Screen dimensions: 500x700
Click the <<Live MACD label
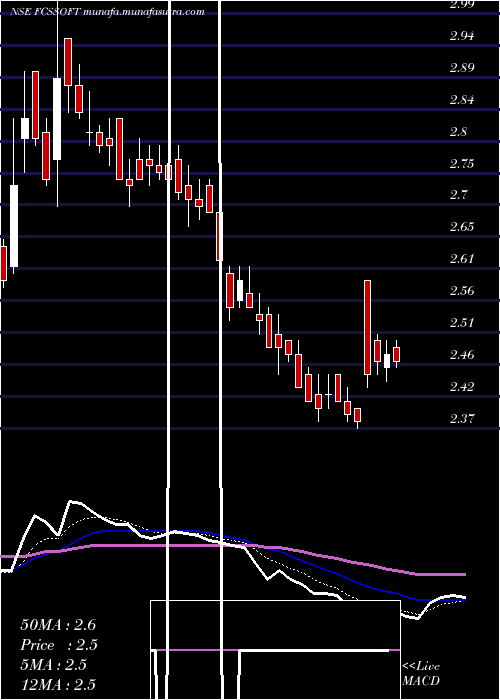[x=421, y=674]
